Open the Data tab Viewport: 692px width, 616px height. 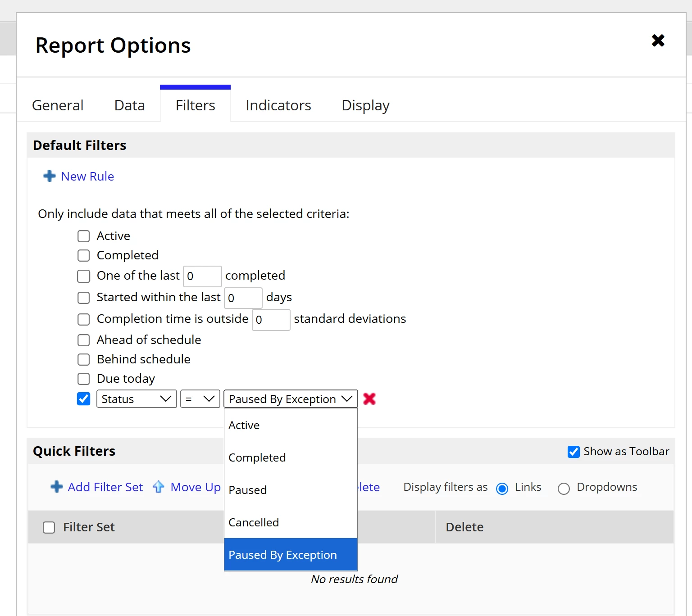tap(130, 105)
